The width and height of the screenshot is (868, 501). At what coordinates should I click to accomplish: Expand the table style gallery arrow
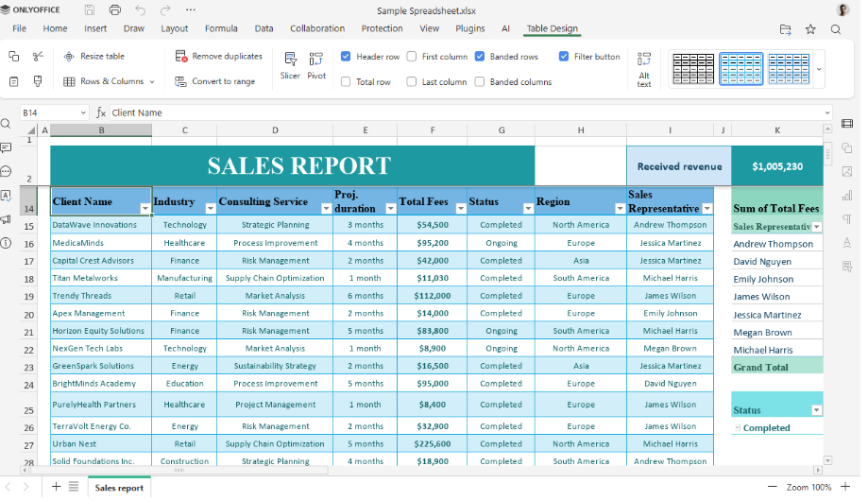coord(819,69)
